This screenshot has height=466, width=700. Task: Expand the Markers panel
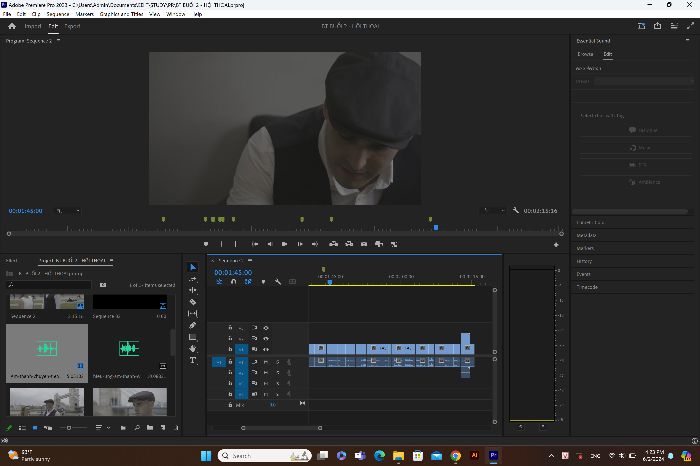[585, 248]
